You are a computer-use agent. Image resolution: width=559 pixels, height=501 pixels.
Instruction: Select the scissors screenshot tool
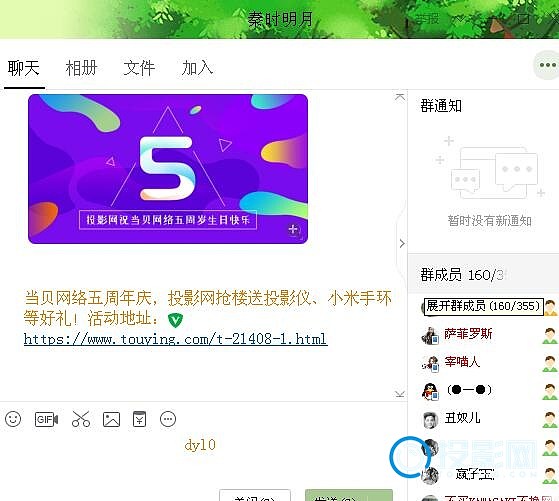pyautogui.click(x=81, y=419)
